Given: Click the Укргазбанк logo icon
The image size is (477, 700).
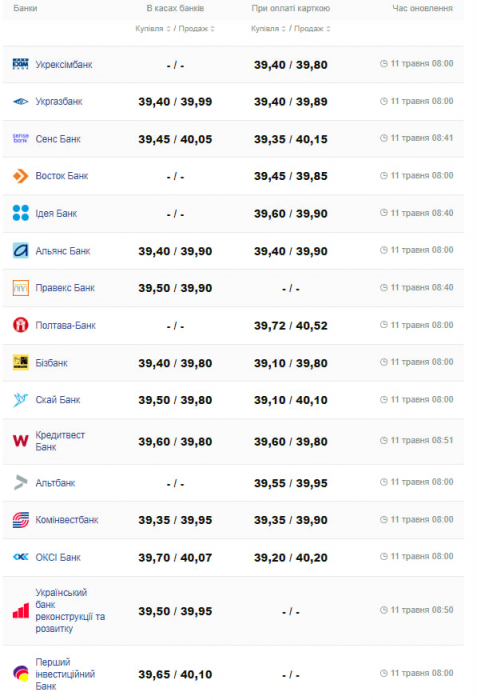Looking at the screenshot, I should (x=21, y=102).
